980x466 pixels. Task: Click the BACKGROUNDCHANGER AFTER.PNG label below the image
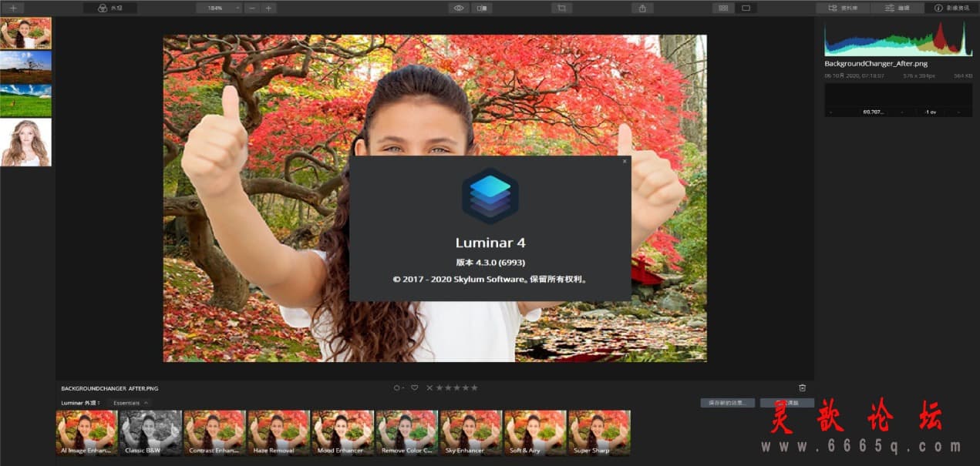click(x=109, y=388)
